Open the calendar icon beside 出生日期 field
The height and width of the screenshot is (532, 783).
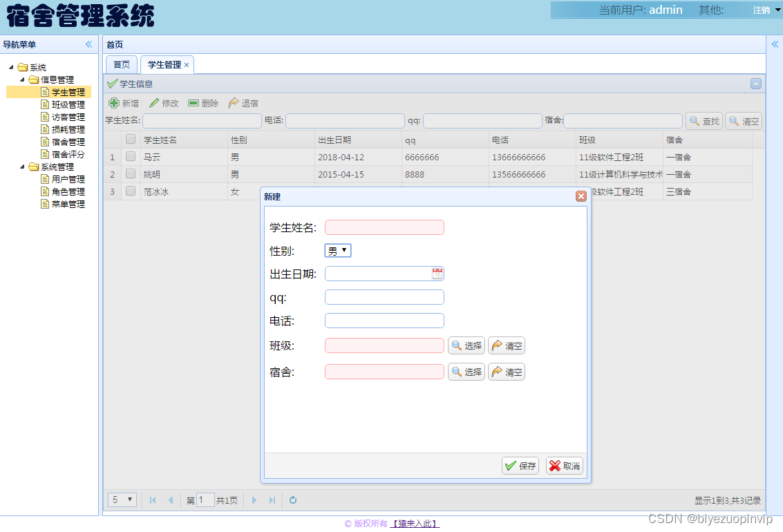(x=437, y=274)
